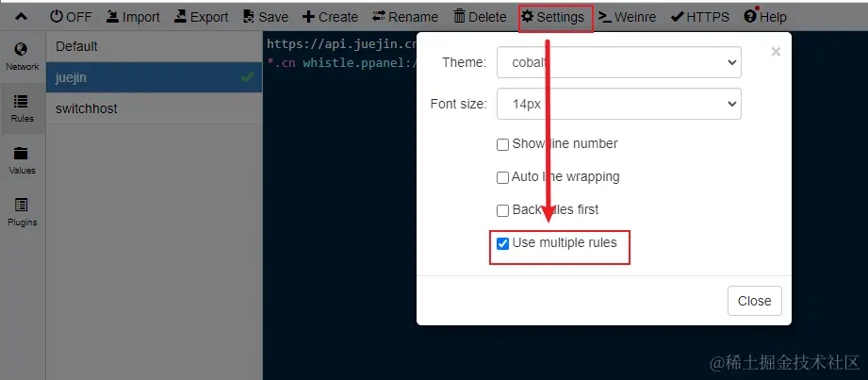Open the HTTPS options
Image resolution: width=868 pixels, height=380 pixels.
pos(700,17)
